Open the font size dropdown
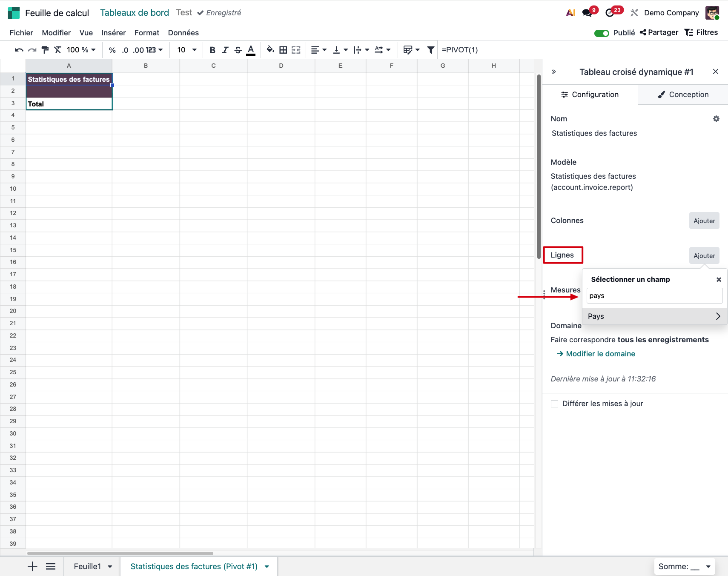The width and height of the screenshot is (728, 576). [x=187, y=50]
